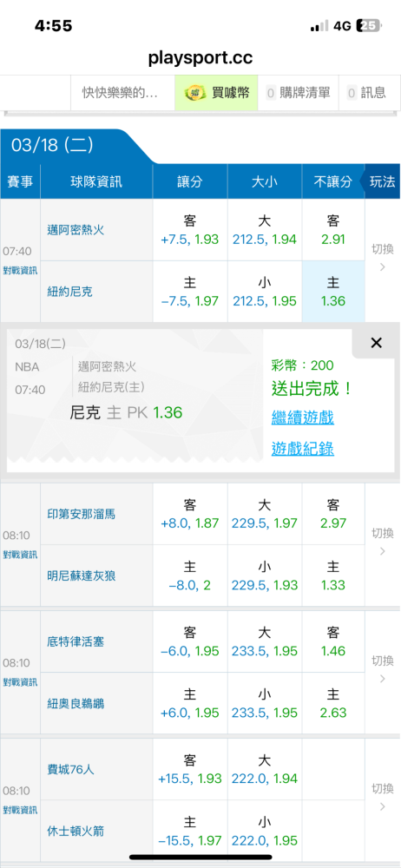
Task: Select the 玩法 header tab
Action: point(382,182)
